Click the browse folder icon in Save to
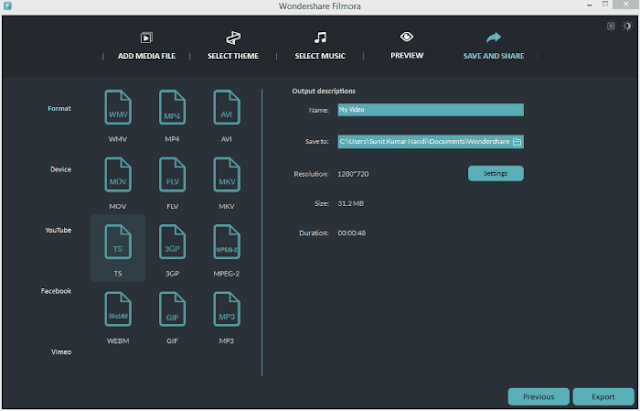640x411 pixels. tap(517, 142)
